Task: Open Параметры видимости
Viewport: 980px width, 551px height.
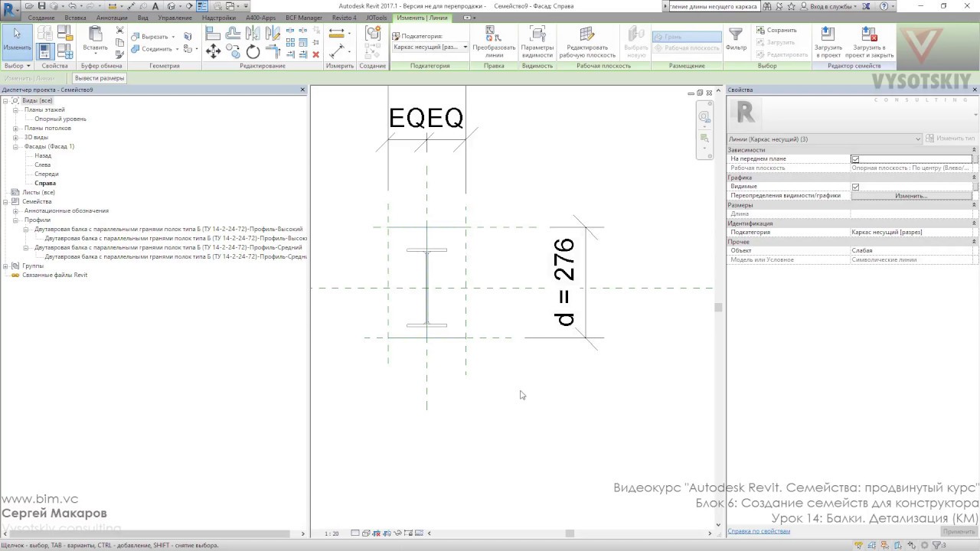Action: click(537, 41)
